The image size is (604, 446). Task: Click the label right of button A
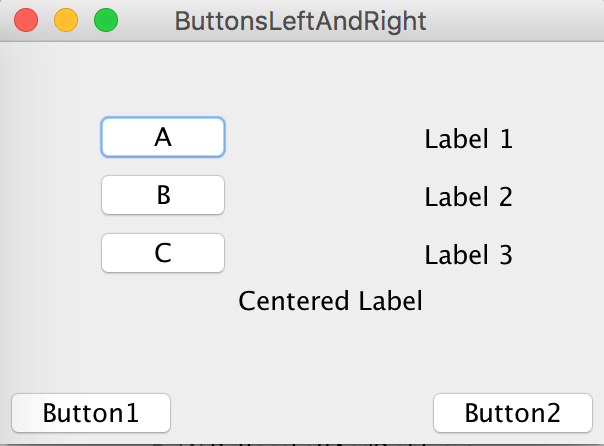[468, 139]
